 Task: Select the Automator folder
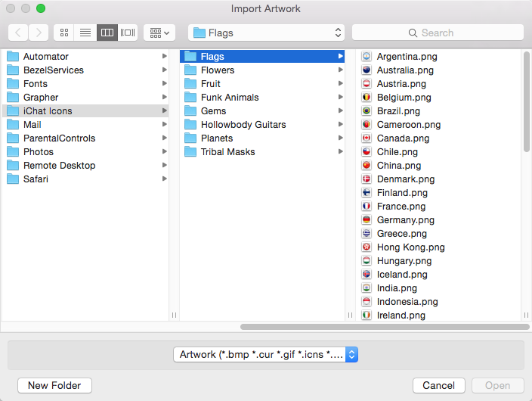tap(85, 57)
